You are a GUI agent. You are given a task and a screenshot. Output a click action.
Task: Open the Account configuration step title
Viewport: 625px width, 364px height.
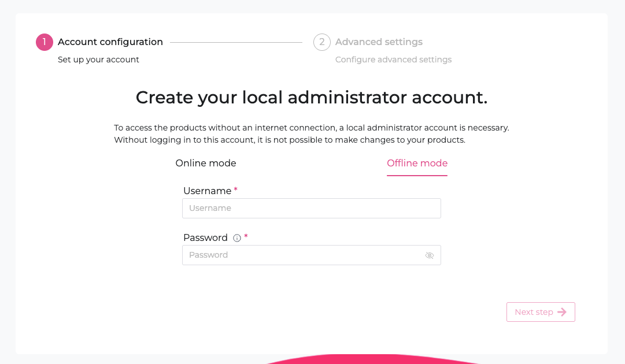point(110,42)
